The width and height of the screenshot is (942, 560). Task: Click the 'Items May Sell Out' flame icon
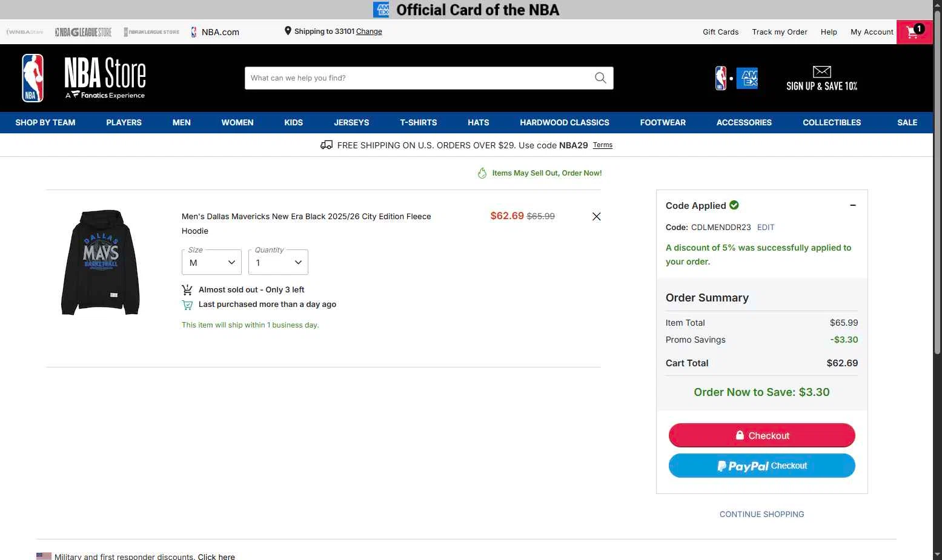point(482,173)
